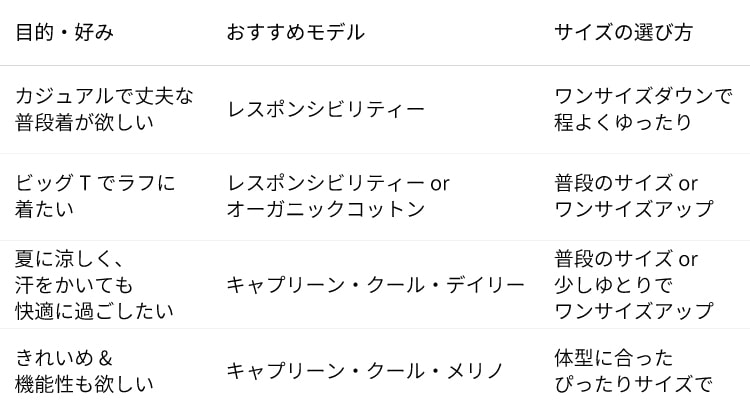Click the レスポンシビリティー or text in the second row
Viewport: 750px width, 417px height.
[338, 183]
